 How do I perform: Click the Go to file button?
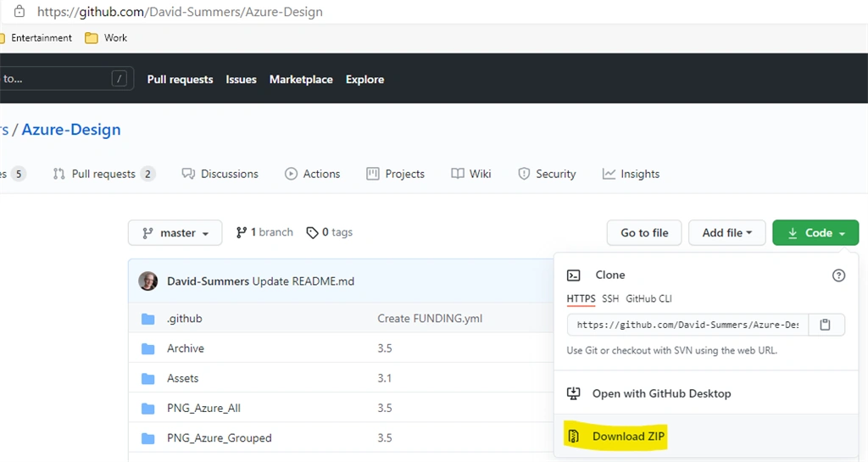(644, 233)
